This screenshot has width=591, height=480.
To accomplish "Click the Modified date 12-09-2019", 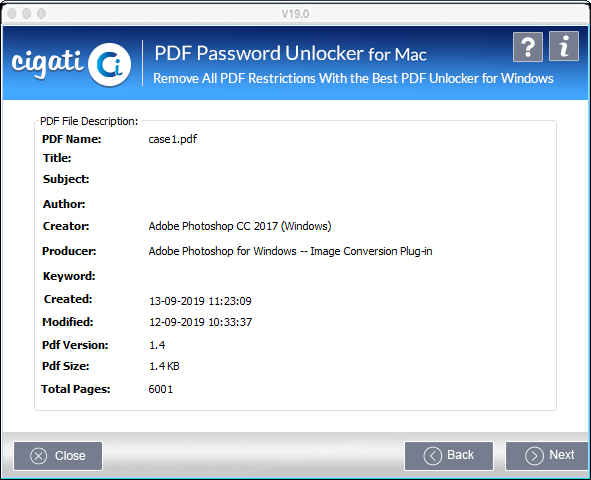I will [x=201, y=322].
